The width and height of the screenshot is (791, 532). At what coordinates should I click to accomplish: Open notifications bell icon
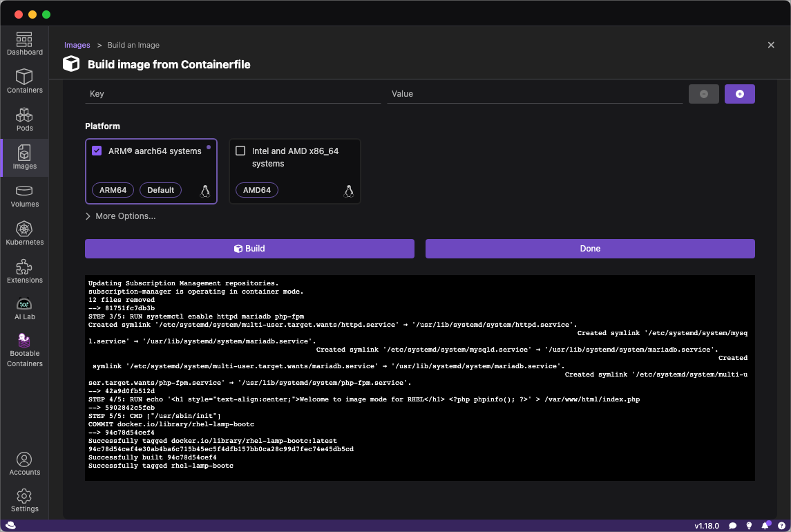tap(765, 526)
